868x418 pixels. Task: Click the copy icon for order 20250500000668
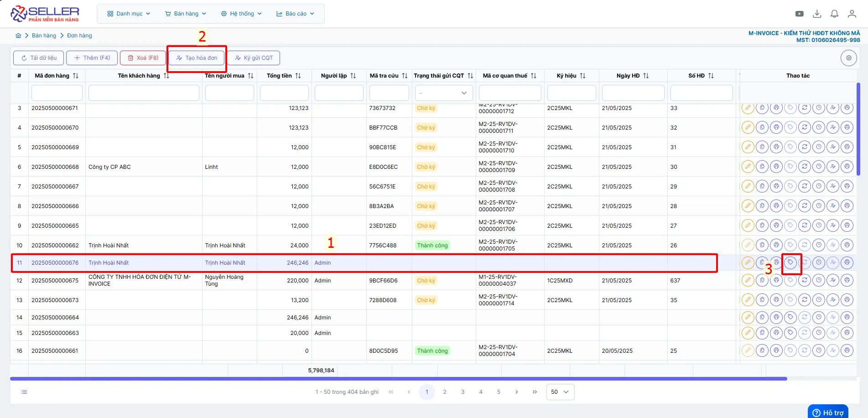[x=762, y=167]
